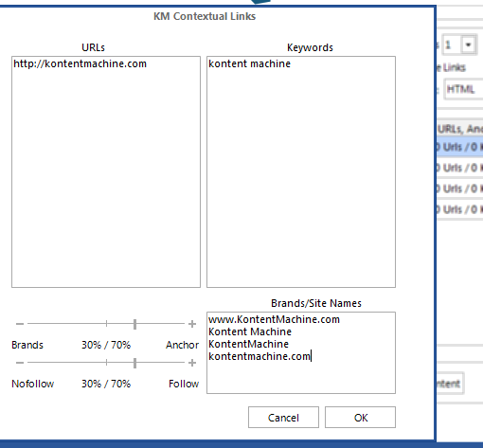This screenshot has width=483, height=448.
Task: Click the 'Kontent Machine' brand line
Action: pos(250,332)
